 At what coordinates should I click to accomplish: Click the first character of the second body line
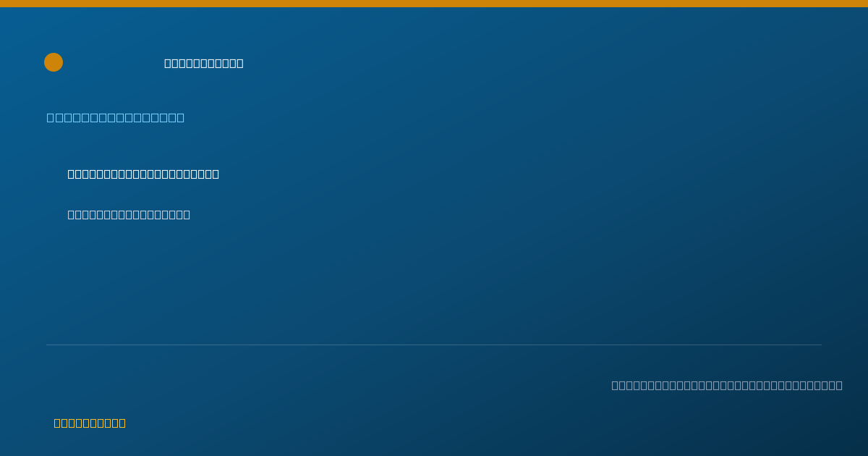[x=71, y=214]
